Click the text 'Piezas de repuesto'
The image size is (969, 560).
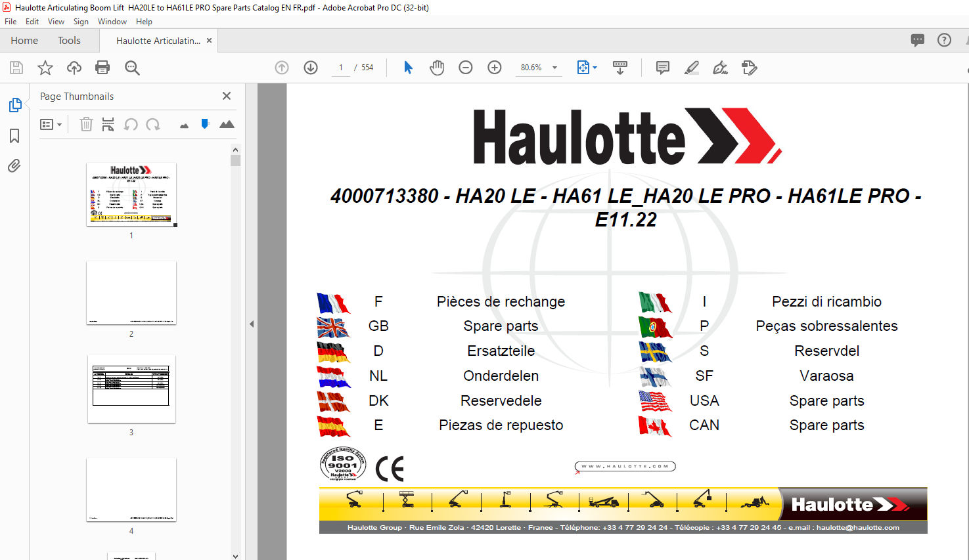point(501,425)
